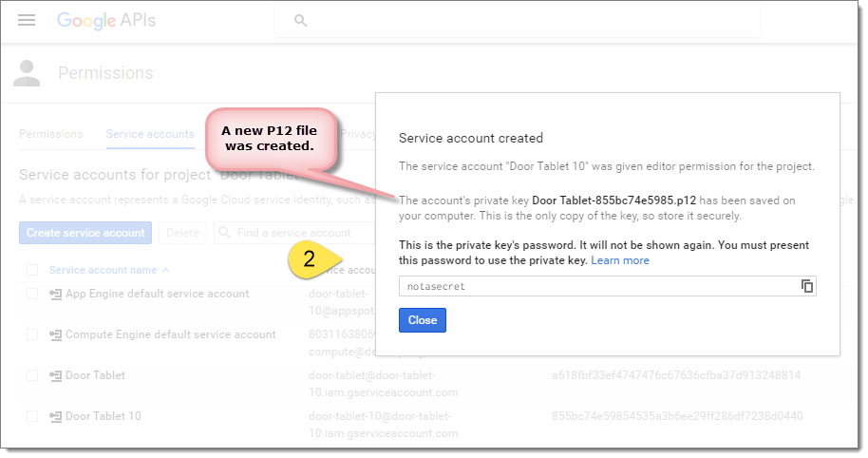Click the Google APIs logo
The height and width of the screenshot is (458, 868).
(105, 20)
